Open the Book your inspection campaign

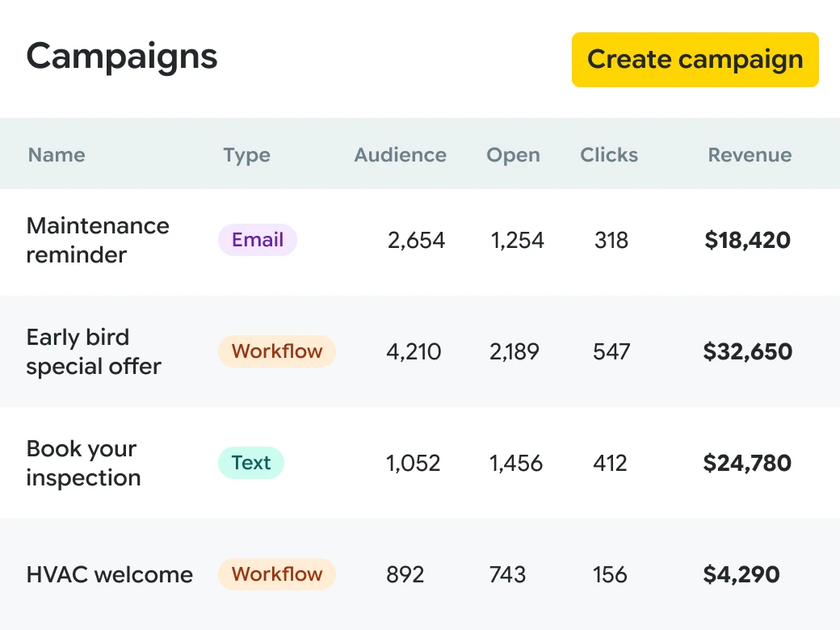[x=83, y=463]
